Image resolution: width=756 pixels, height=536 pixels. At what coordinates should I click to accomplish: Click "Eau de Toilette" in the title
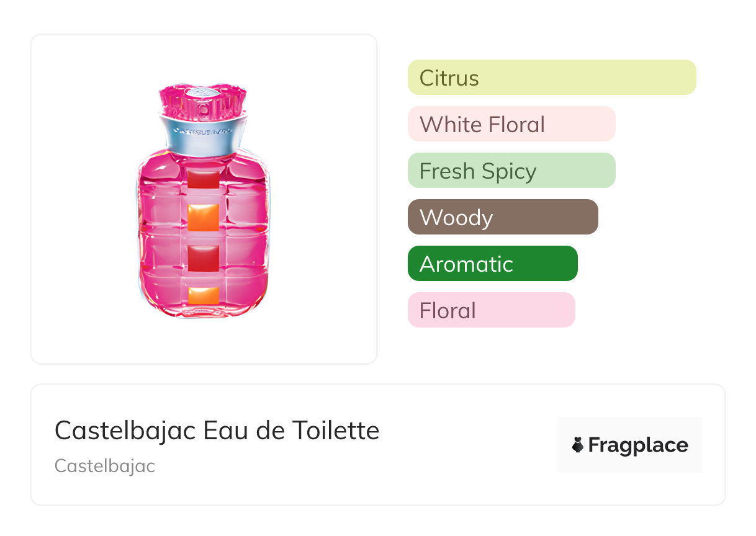(x=292, y=431)
